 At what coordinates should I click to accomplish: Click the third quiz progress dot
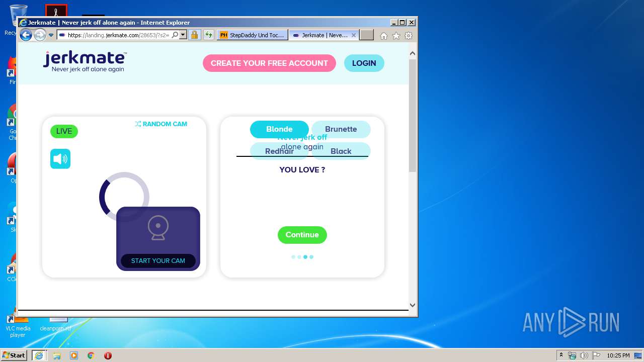pyautogui.click(x=305, y=257)
